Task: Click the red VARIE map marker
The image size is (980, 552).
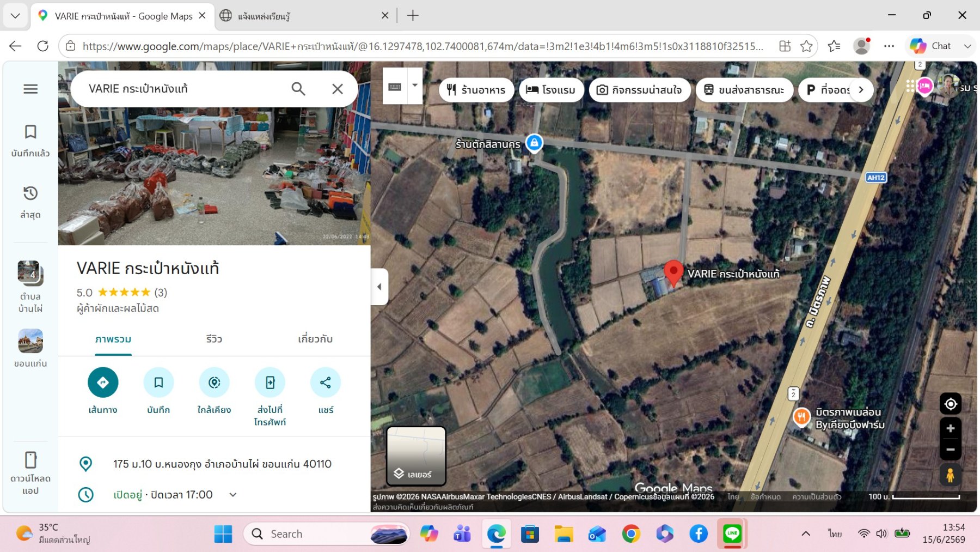Action: tap(673, 272)
